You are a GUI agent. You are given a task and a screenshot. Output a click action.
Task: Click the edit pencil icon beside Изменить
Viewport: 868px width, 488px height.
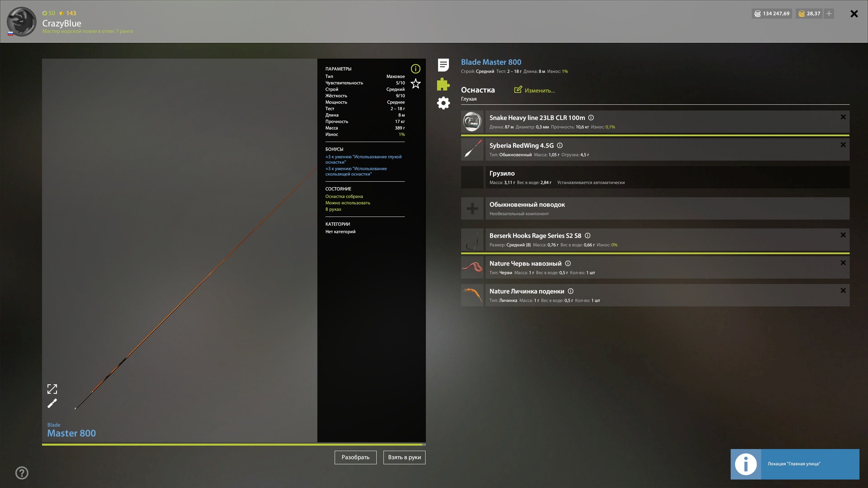click(x=518, y=89)
